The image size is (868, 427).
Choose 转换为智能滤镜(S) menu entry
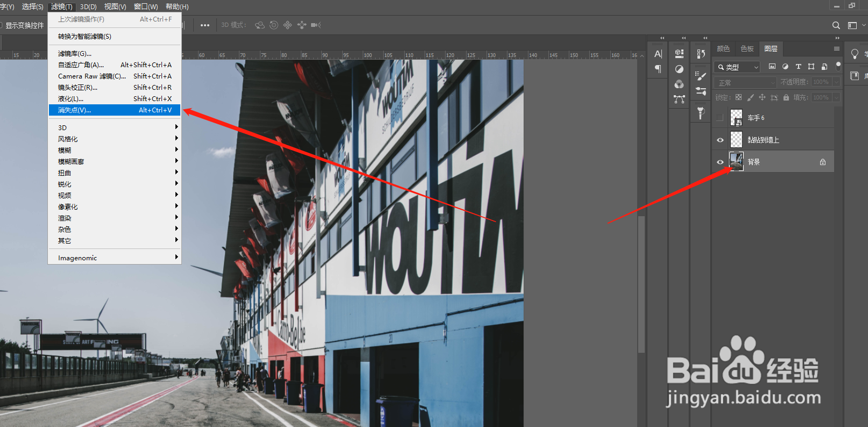pyautogui.click(x=115, y=36)
